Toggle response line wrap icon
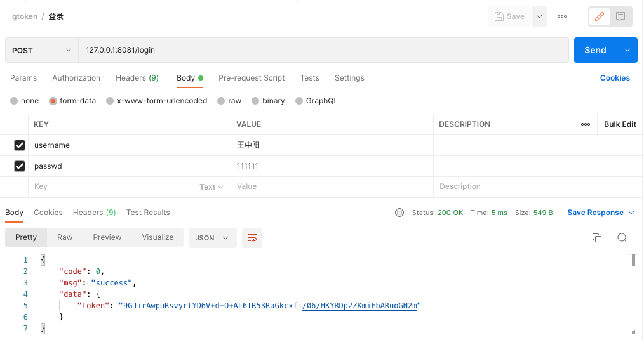 252,238
